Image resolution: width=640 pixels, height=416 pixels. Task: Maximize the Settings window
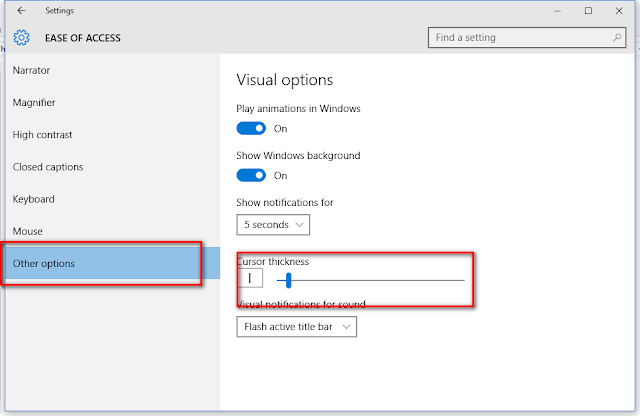(588, 11)
